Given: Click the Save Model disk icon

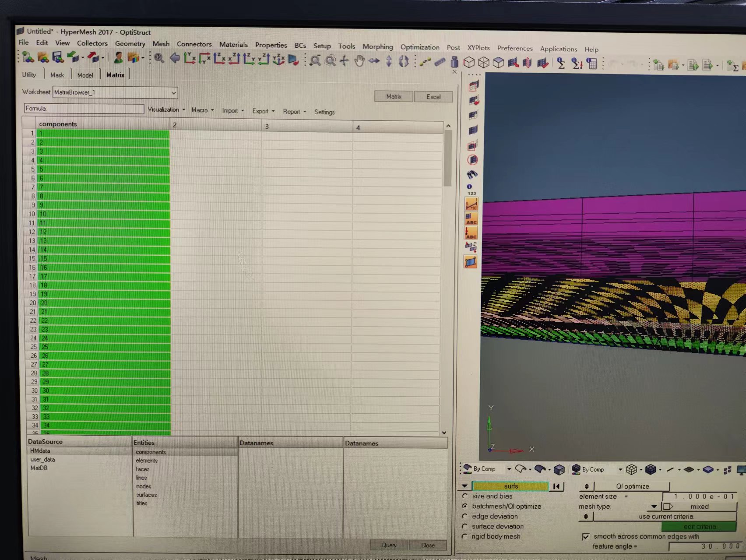Looking at the screenshot, I should point(57,57).
